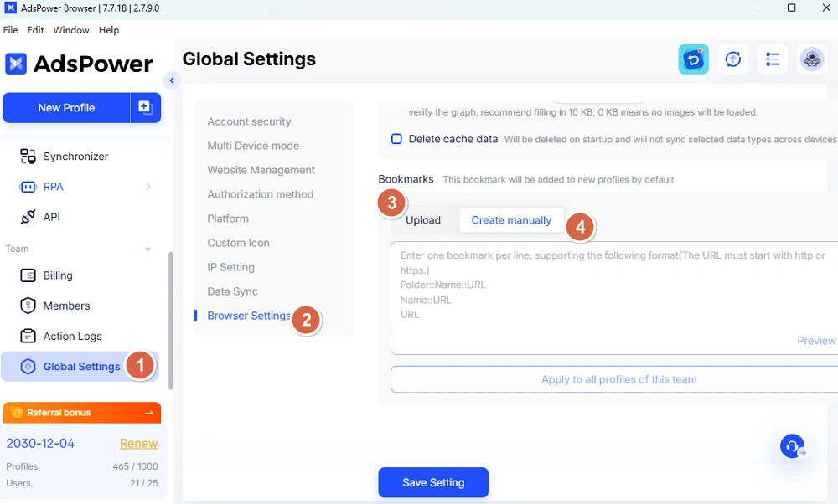Click the Save Setting button
Image resolution: width=838 pixels, height=504 pixels.
click(432, 482)
